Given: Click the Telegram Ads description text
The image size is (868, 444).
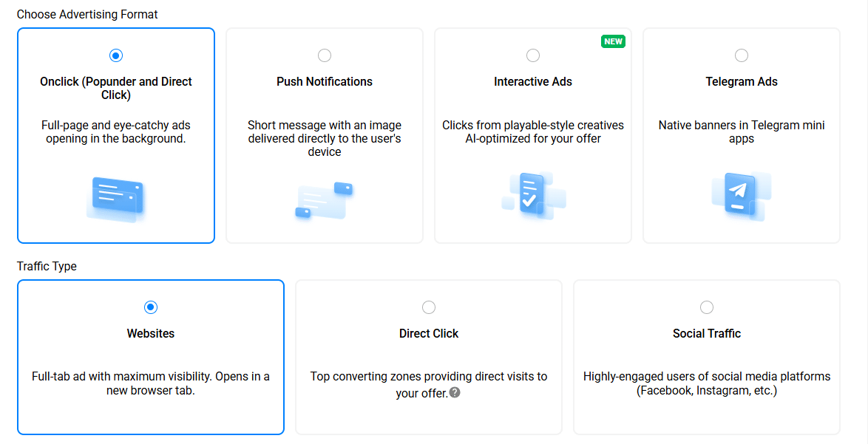Looking at the screenshot, I should 742,132.
